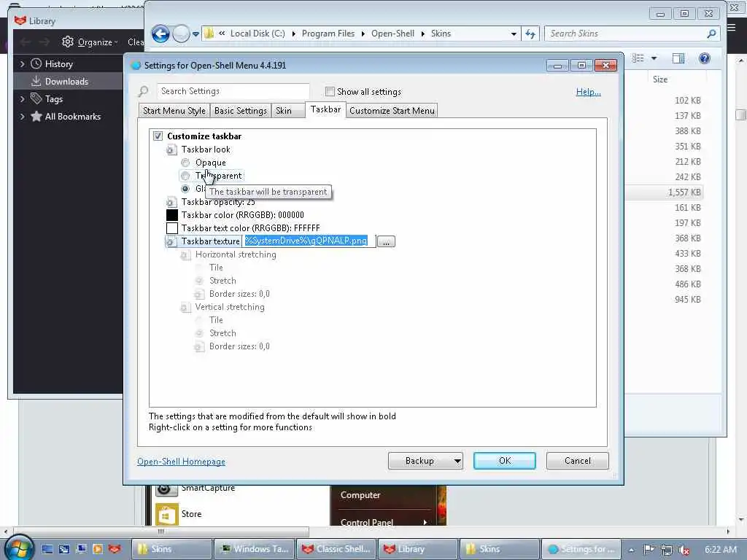The height and width of the screenshot is (560, 747).
Task: Click the History clock icon
Action: click(36, 64)
